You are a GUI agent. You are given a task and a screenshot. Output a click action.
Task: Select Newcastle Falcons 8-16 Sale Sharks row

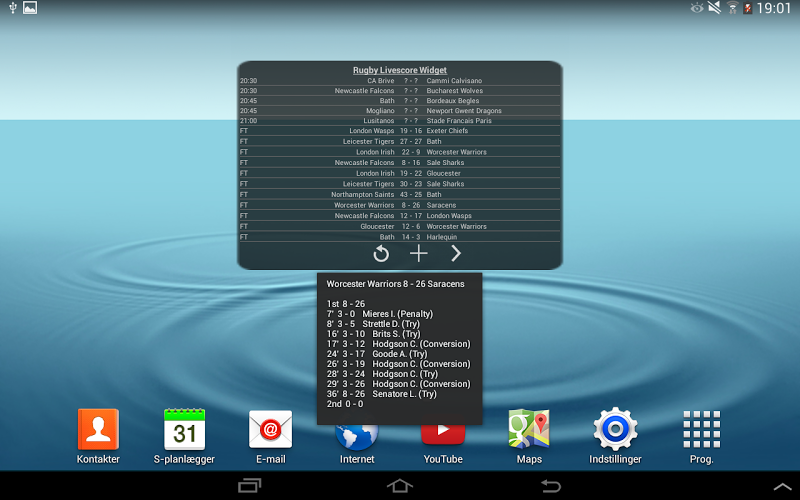coord(399,163)
